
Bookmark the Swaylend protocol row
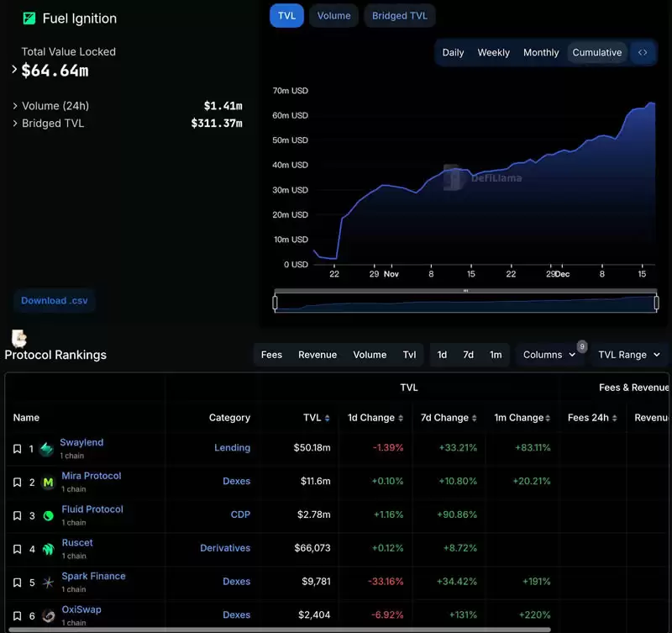click(x=17, y=449)
